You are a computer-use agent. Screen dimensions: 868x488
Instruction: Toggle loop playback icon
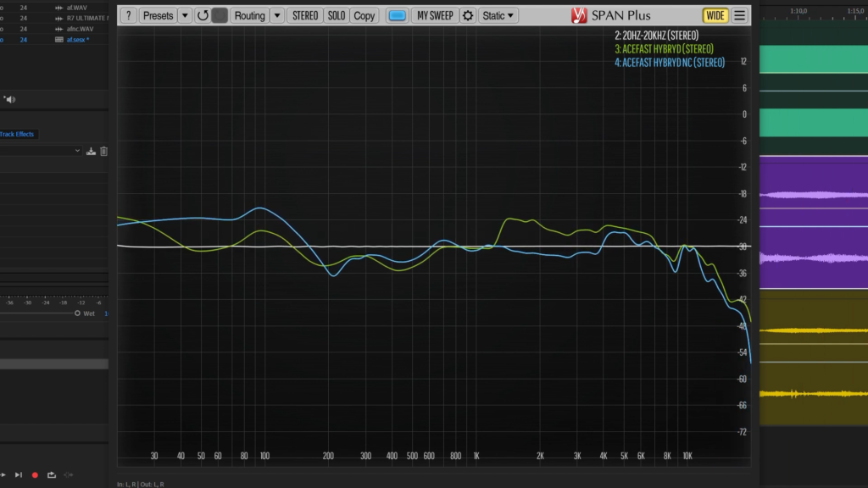(x=52, y=474)
